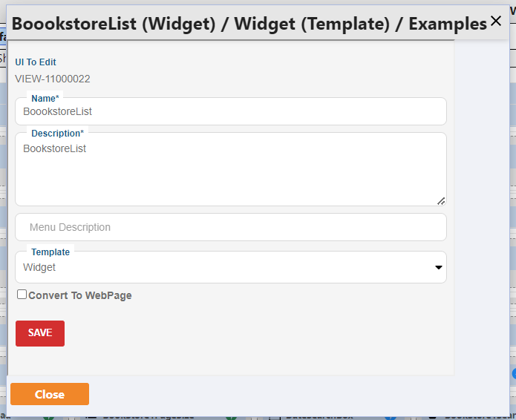
Task: Click the Template field label
Action: point(50,252)
